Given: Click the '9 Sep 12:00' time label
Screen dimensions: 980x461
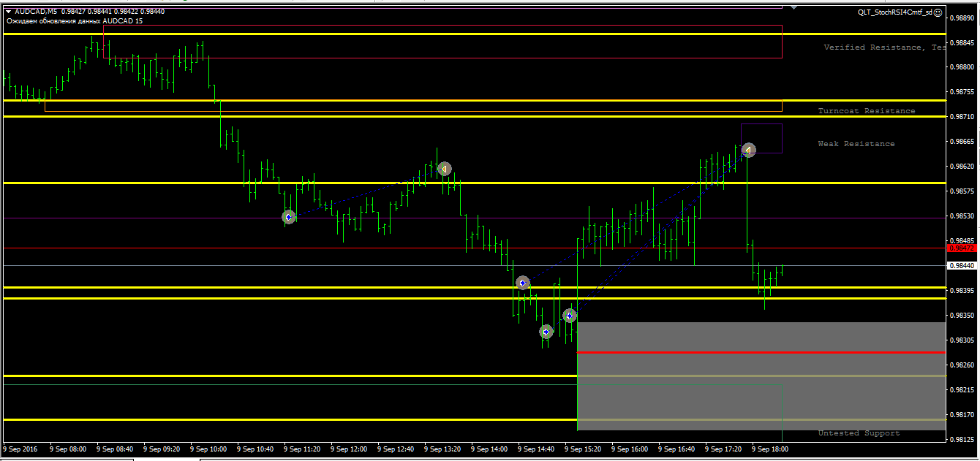Looking at the screenshot, I should point(349,449).
